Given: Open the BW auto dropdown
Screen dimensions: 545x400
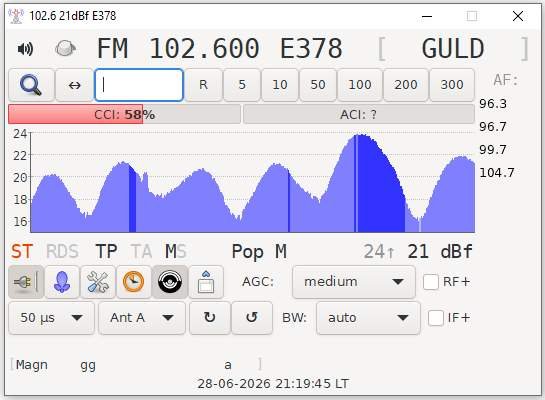Looking at the screenshot, I should [x=368, y=318].
